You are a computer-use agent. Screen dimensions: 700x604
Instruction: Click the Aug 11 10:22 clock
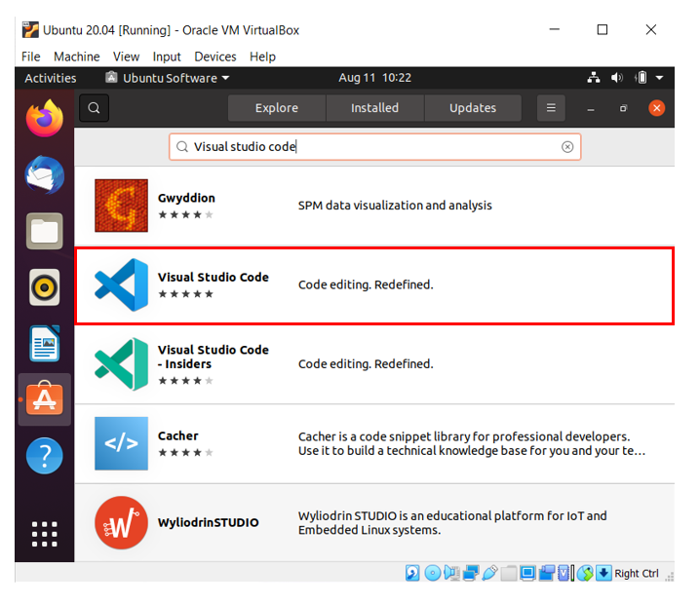pyautogui.click(x=374, y=78)
